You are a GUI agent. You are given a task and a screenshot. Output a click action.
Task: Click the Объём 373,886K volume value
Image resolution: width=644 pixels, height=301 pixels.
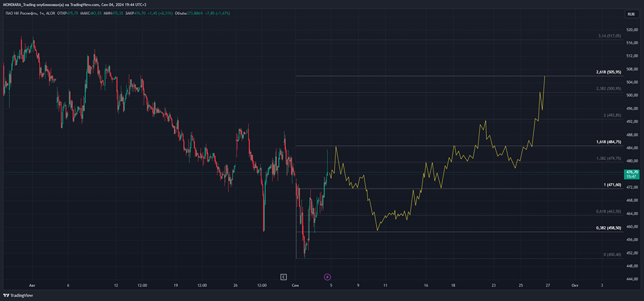tap(189, 13)
